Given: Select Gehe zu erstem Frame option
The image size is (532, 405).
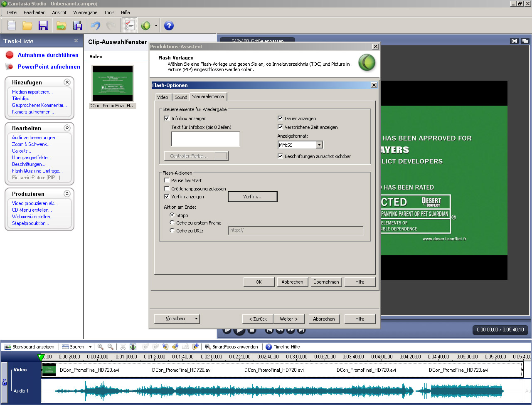Looking at the screenshot, I should (172, 223).
